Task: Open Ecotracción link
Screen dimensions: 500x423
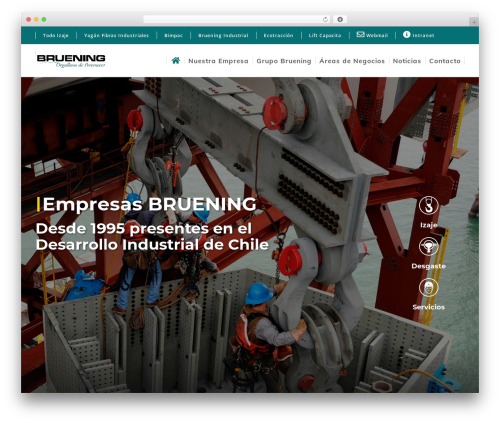Action: click(x=278, y=35)
